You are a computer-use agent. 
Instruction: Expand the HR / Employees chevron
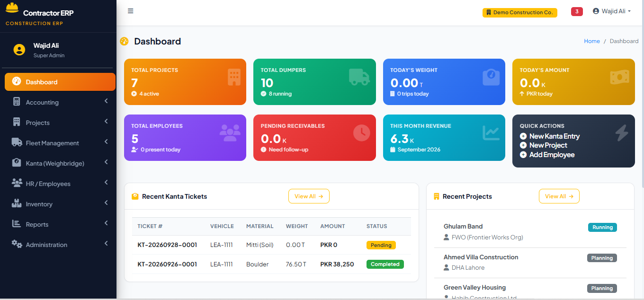click(106, 183)
